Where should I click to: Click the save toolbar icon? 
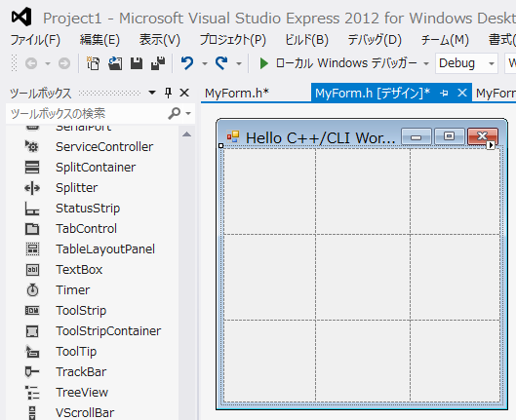(137, 63)
